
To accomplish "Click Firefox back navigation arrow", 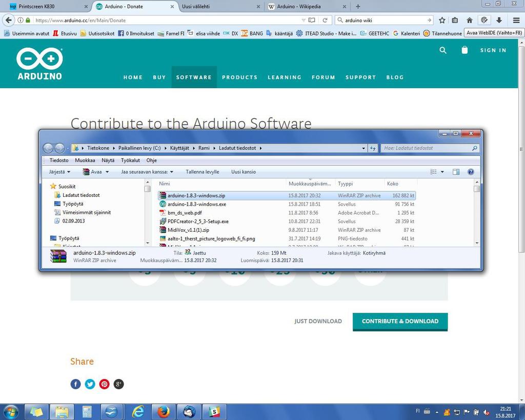I will point(8,20).
